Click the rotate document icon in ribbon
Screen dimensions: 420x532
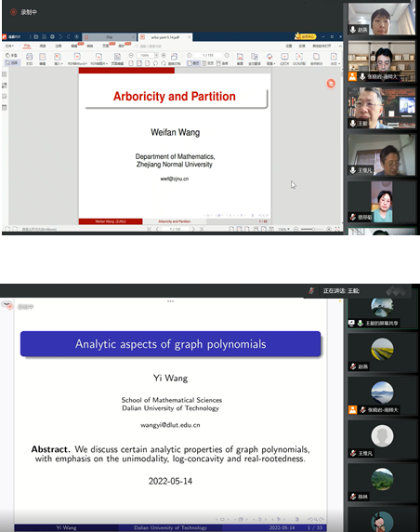click(175, 57)
